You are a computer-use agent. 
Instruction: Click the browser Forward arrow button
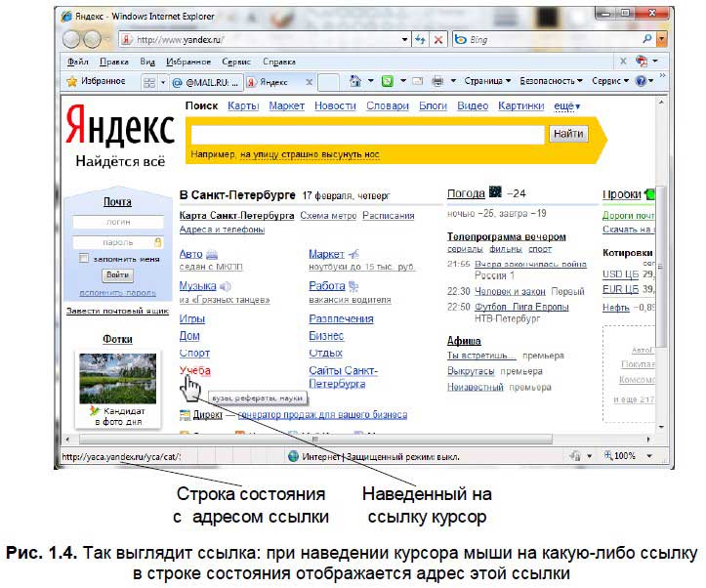(x=93, y=40)
